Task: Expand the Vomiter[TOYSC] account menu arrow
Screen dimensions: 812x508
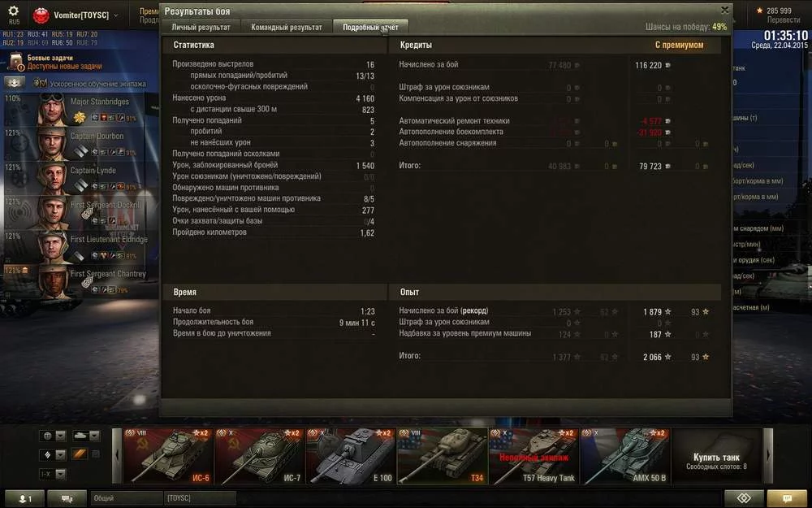Action: [115, 15]
